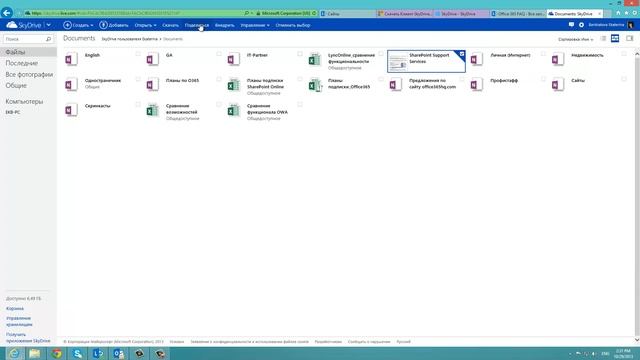640x360 pixels.
Task: Tick the checkbox on the Сайты tile
Action: coord(624,79)
